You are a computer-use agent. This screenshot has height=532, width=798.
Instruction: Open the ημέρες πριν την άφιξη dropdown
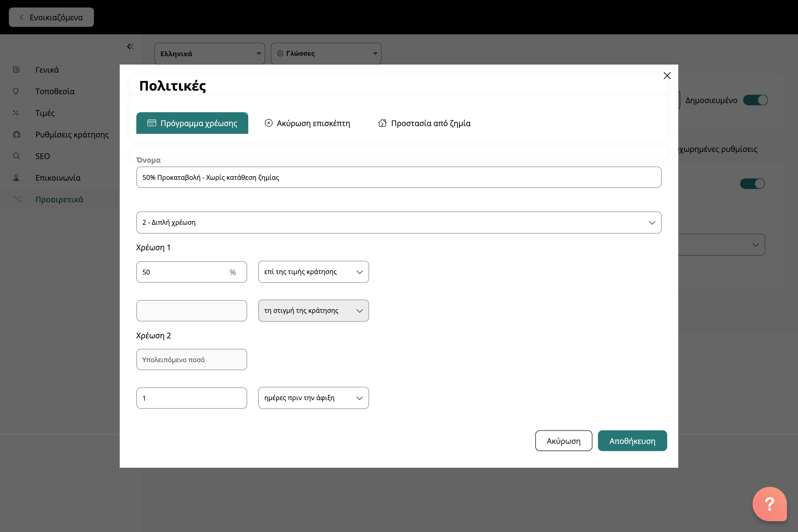pos(313,398)
